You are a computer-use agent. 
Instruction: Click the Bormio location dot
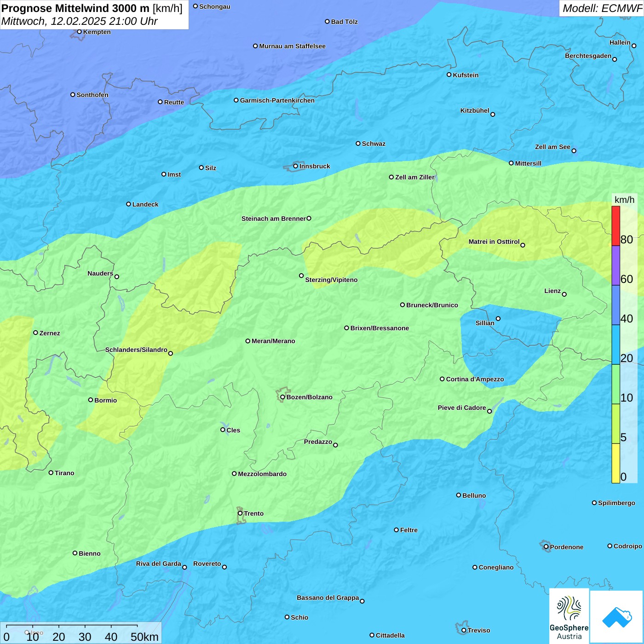91,400
